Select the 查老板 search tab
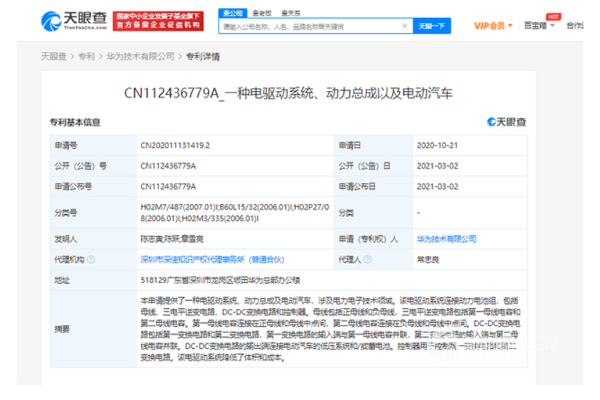This screenshot has height=400, width=600. (262, 13)
